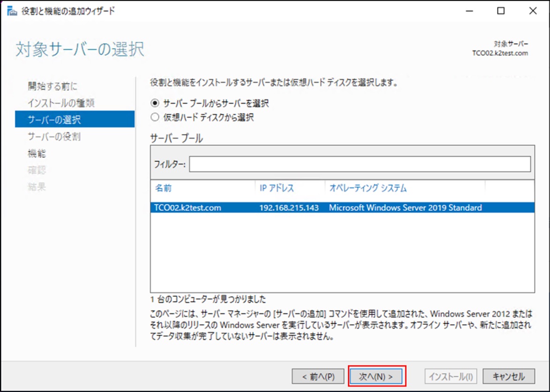Sort by IP アドレス column header
Screen dimensions: 550x392
pyautogui.click(x=276, y=188)
